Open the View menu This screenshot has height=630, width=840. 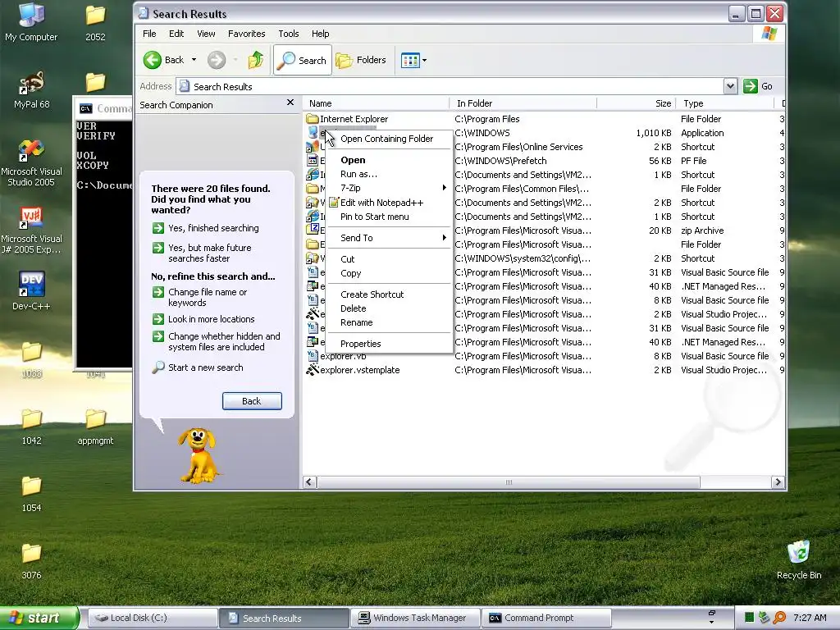(206, 34)
